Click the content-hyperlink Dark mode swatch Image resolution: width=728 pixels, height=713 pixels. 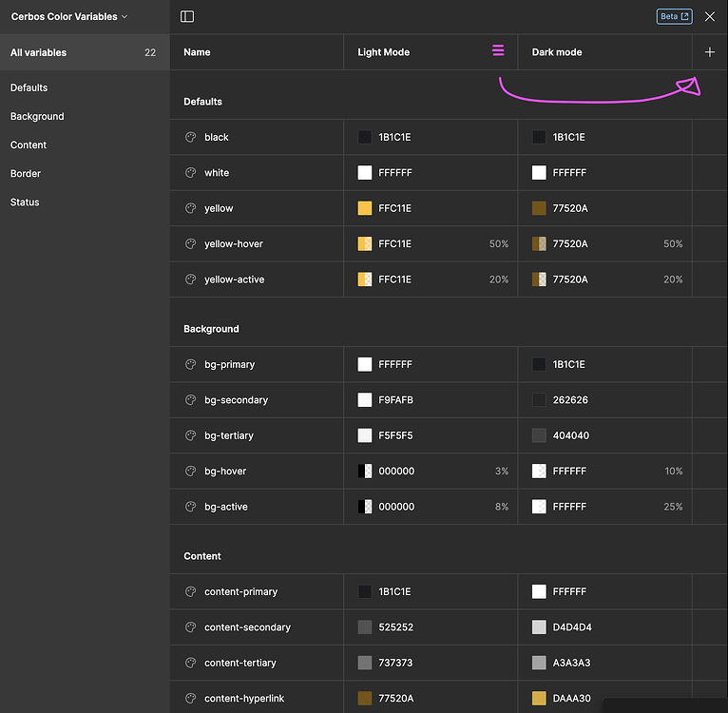(x=539, y=699)
